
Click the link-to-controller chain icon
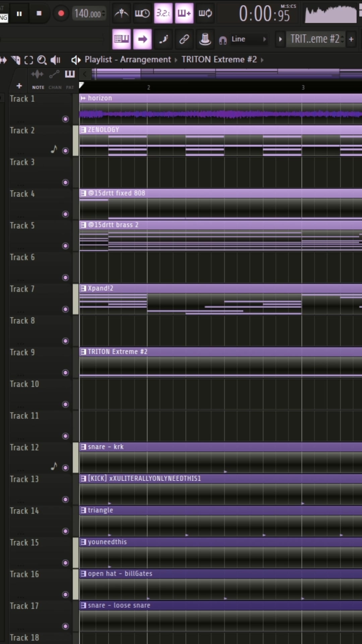point(184,39)
